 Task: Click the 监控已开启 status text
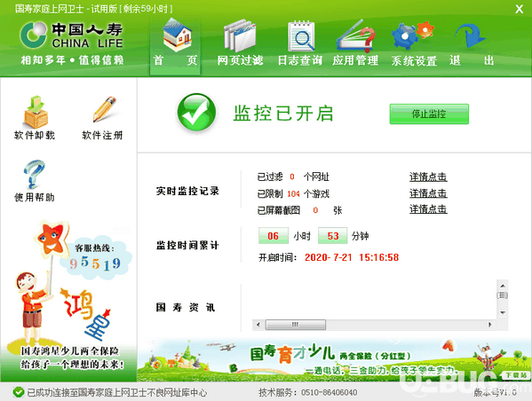pos(283,114)
